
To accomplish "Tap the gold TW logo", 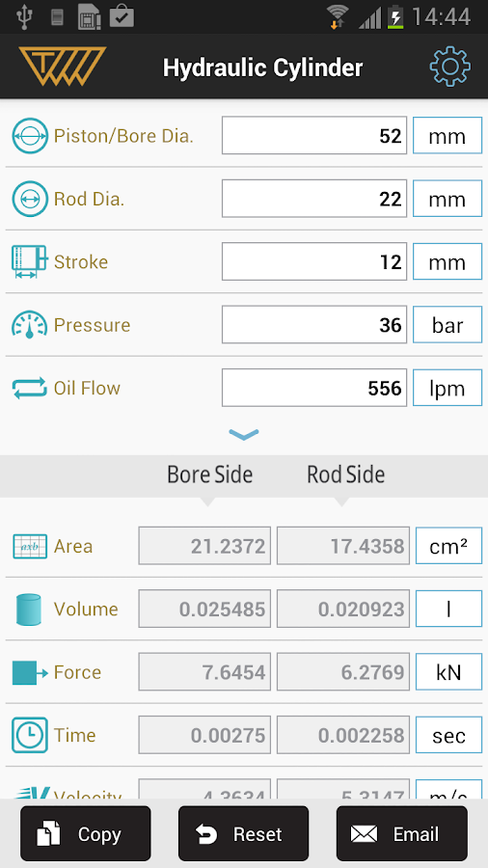I will pos(63,67).
